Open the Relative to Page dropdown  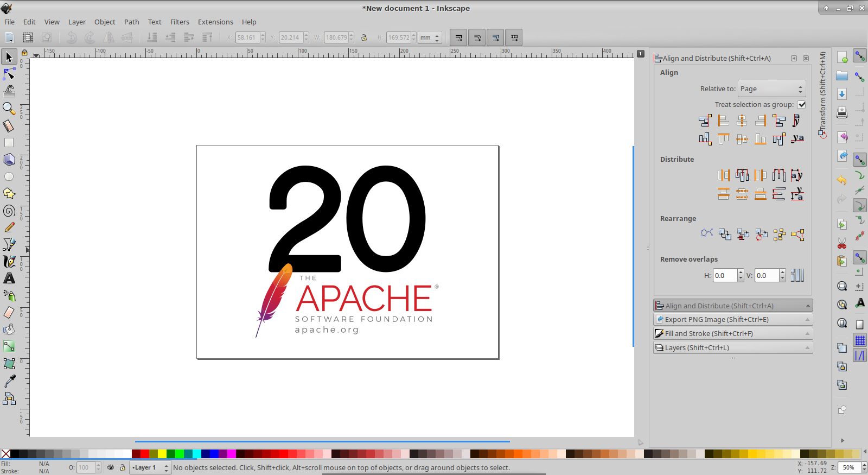tap(771, 88)
